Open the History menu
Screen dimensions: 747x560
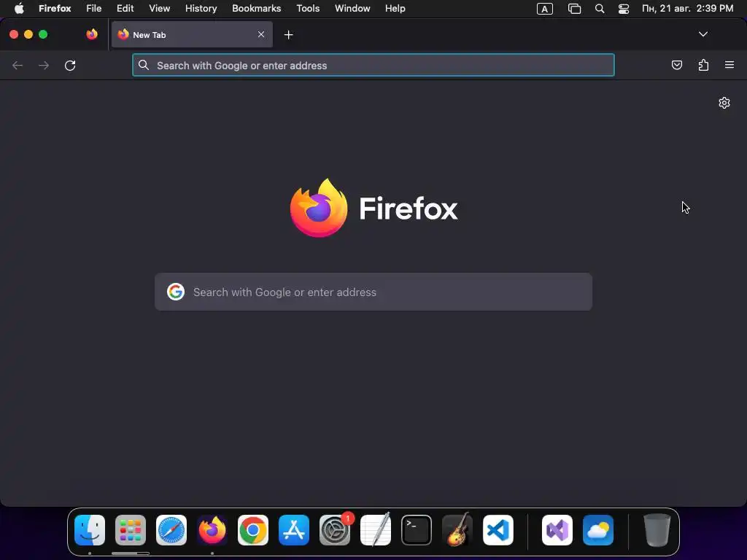[x=201, y=9]
